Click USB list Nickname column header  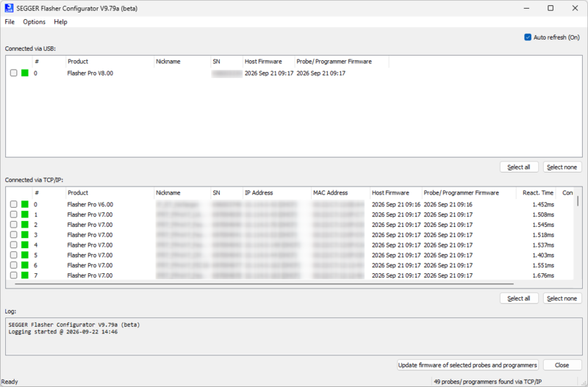tap(182, 62)
